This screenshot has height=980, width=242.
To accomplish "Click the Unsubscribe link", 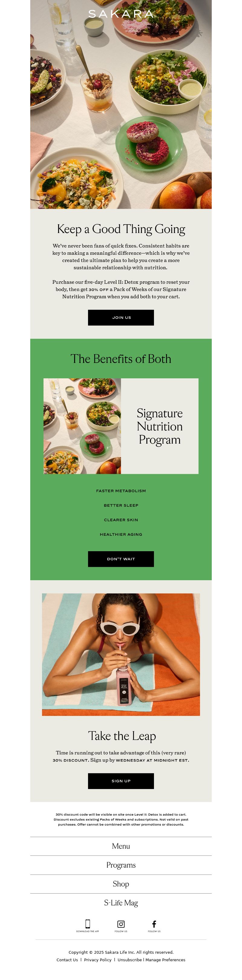I will (129, 960).
